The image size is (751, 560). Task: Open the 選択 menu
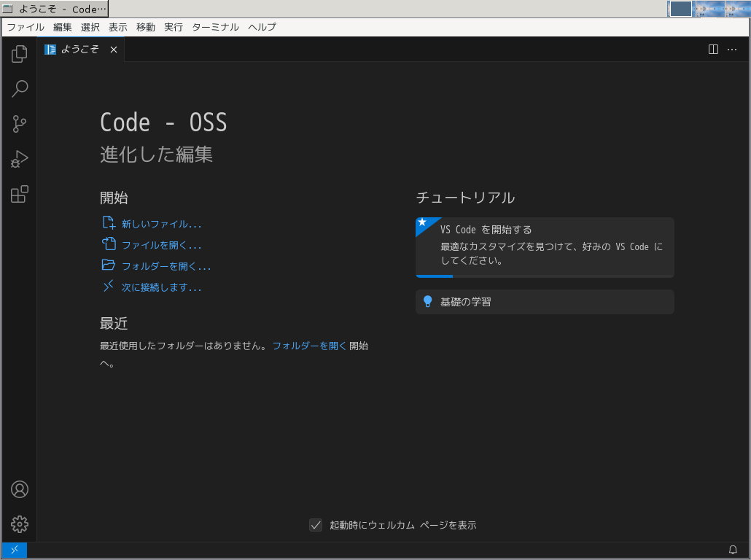click(90, 27)
